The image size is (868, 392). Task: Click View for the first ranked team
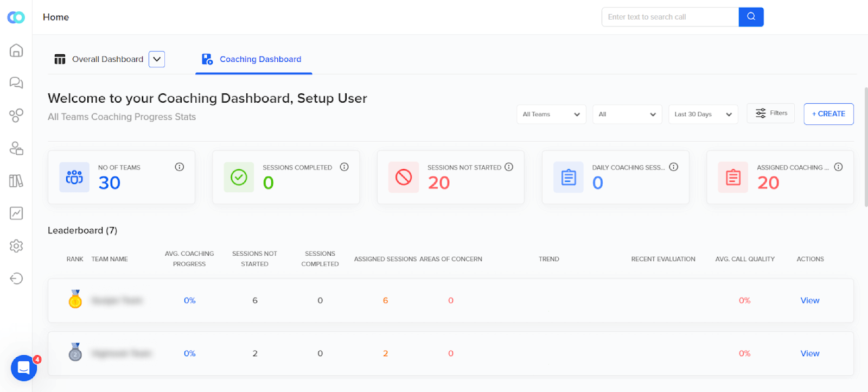click(x=810, y=300)
